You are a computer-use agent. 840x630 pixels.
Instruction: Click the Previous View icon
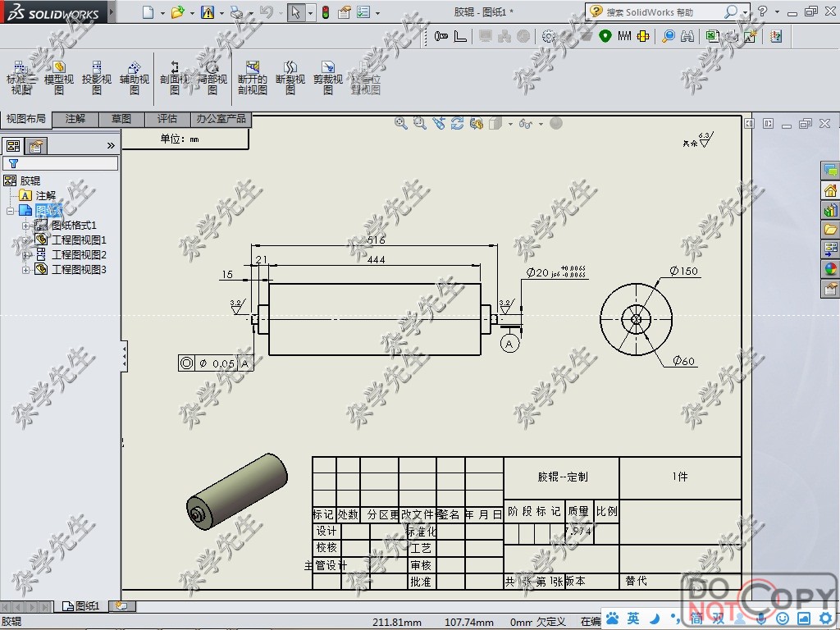point(439,123)
